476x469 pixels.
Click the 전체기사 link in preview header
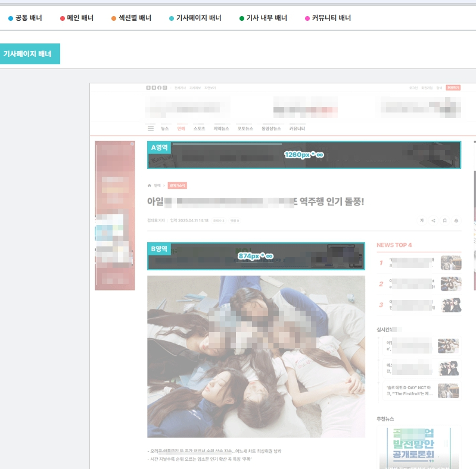(180, 88)
